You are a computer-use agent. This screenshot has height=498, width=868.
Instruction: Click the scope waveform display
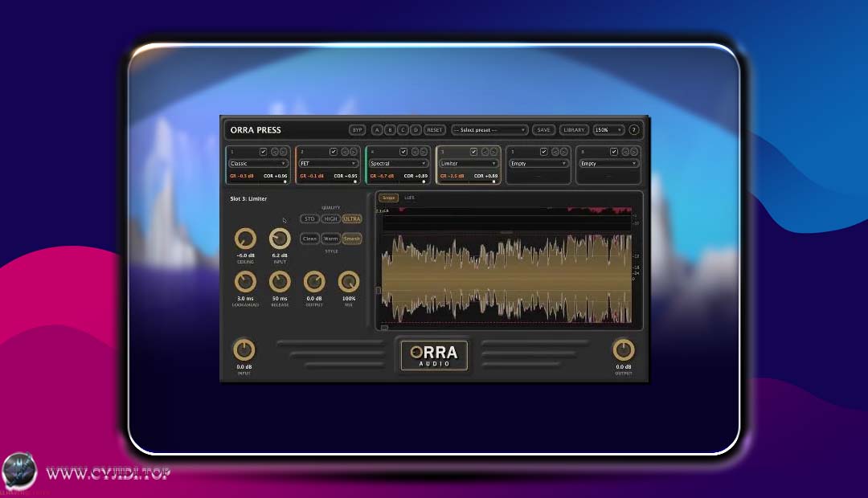coord(506,279)
